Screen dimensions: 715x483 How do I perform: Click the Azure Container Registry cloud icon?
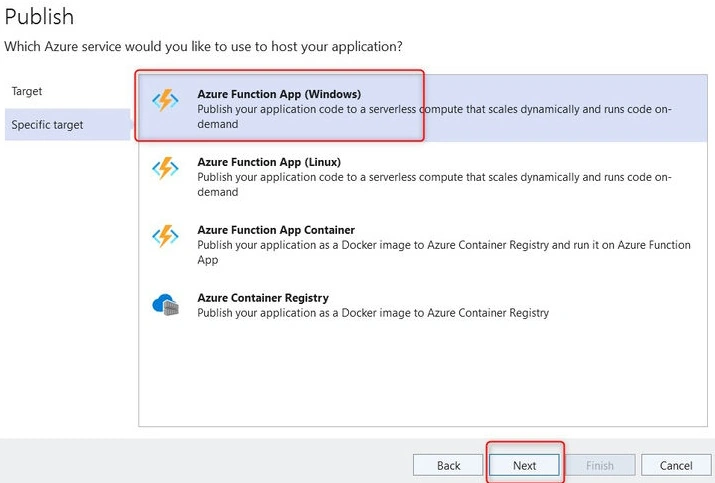click(166, 305)
